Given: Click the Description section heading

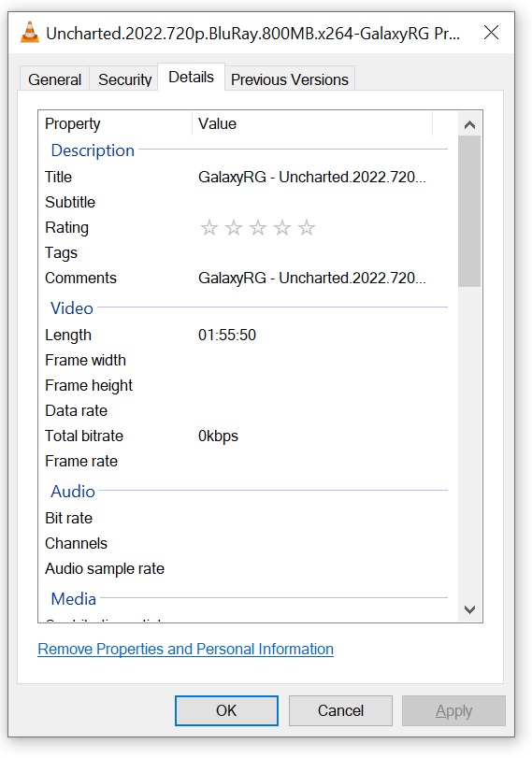Looking at the screenshot, I should point(93,150).
